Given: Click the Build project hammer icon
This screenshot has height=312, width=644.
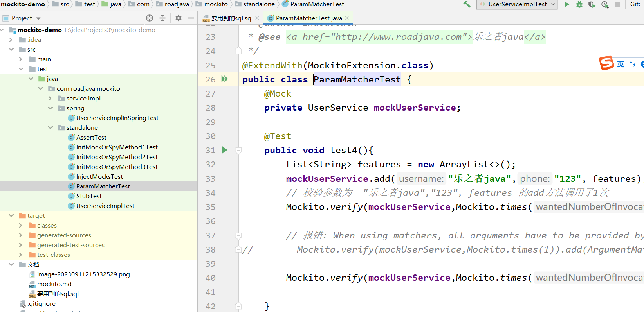Looking at the screenshot, I should click(467, 4).
